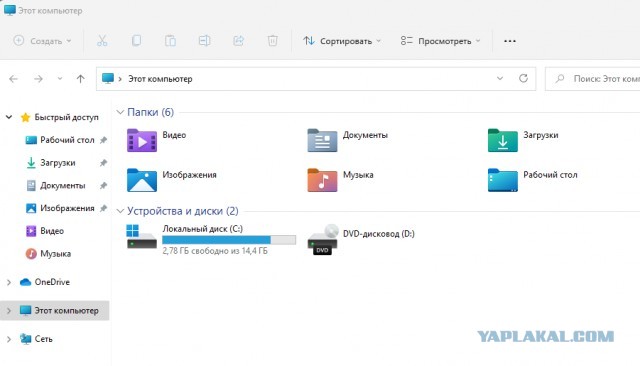Open the Видео folder icon
The height and width of the screenshot is (366, 640).
(x=142, y=140)
